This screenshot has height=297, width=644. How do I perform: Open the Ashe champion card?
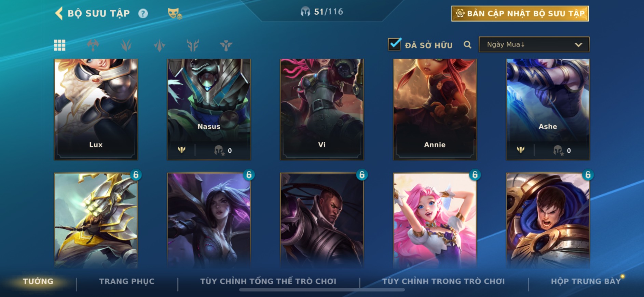click(548, 109)
